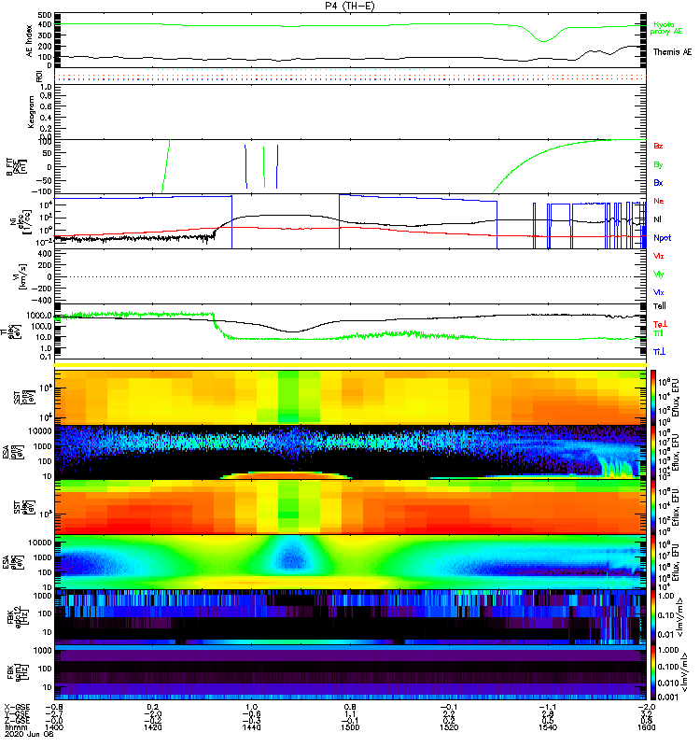Image resolution: width=700 pixels, height=747 pixels.
Task: Click the 'AE Index' axis label
Action: click(30, 41)
